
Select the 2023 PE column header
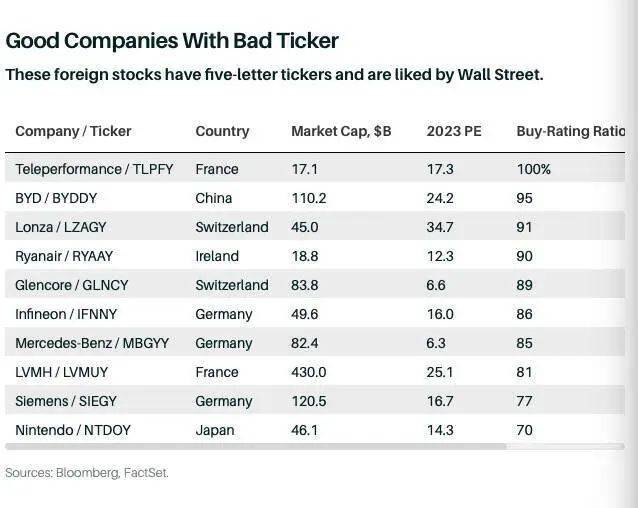[454, 131]
